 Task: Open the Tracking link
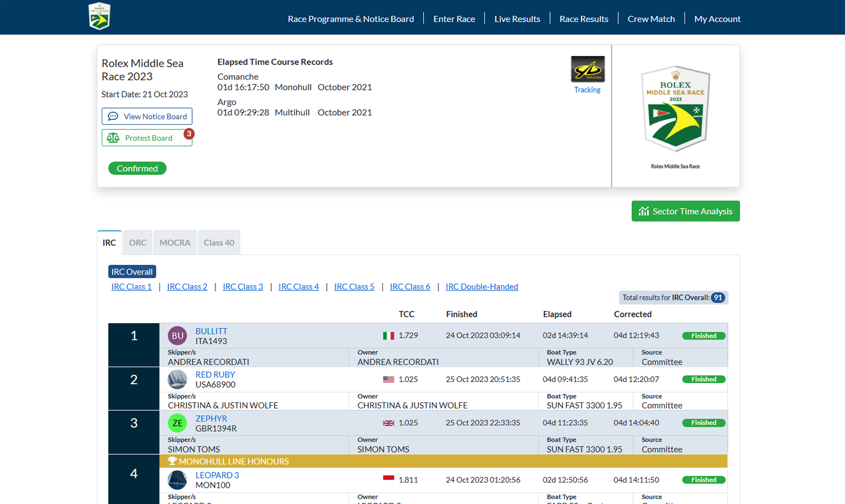tap(587, 90)
